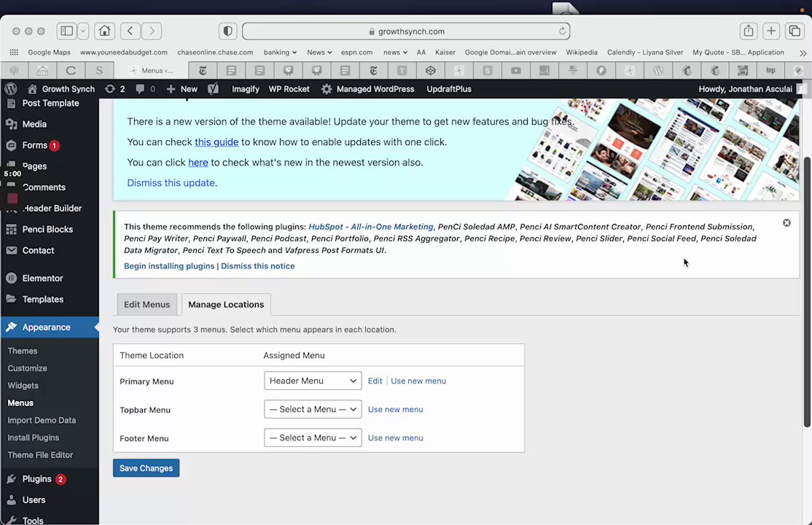This screenshot has height=525, width=812.
Task: Show hidden bookmarks via the overflow chevrons
Action: click(x=803, y=52)
